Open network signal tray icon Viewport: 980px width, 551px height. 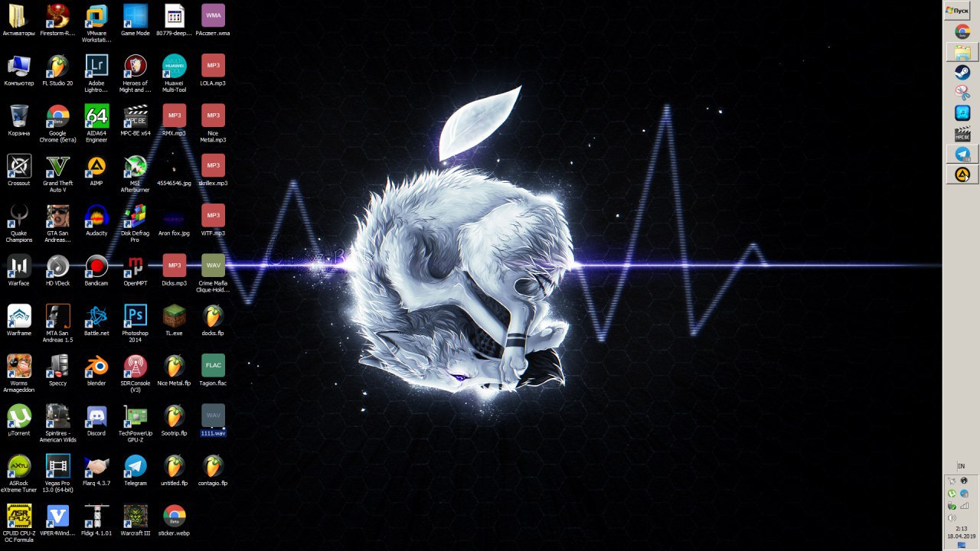click(964, 506)
